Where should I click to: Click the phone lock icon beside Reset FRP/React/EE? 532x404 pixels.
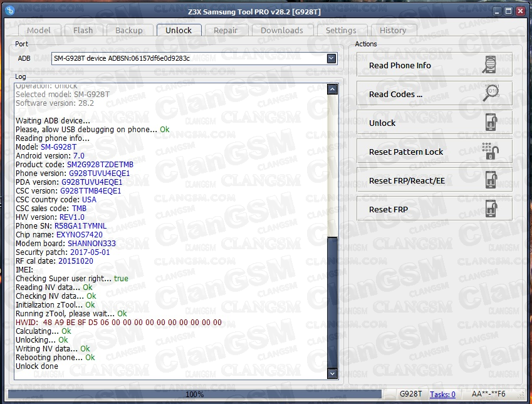tap(491, 180)
